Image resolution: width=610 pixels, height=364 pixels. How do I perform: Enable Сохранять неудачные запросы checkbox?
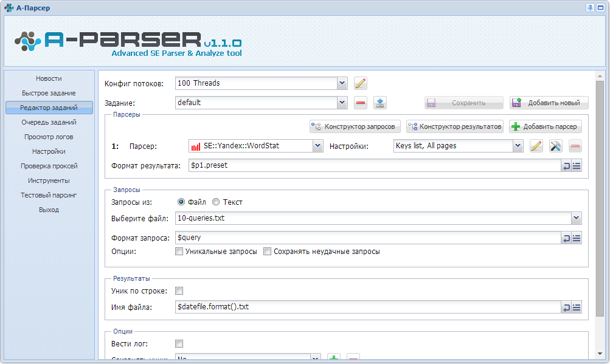pyautogui.click(x=267, y=251)
